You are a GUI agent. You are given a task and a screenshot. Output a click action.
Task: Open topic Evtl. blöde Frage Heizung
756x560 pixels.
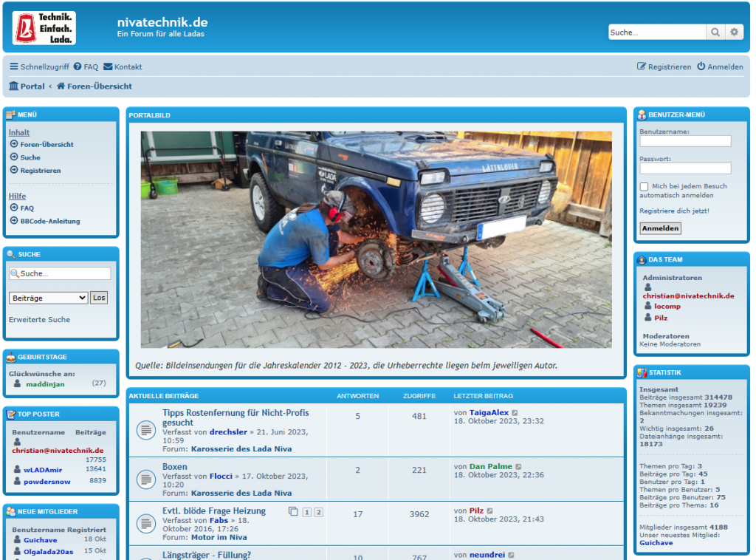214,511
